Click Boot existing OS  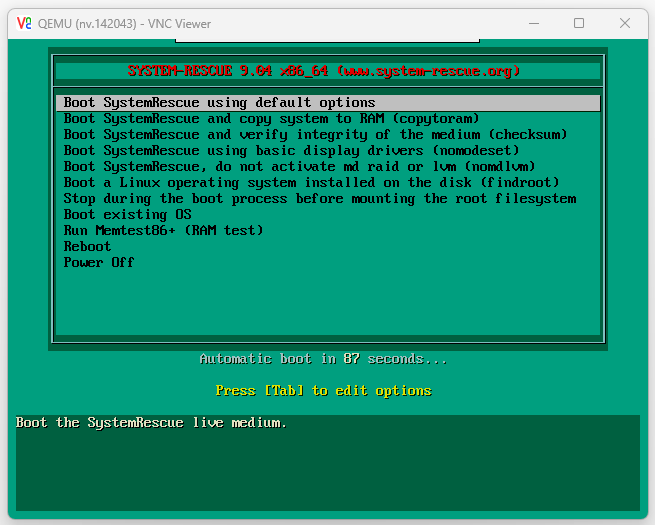tap(127, 215)
